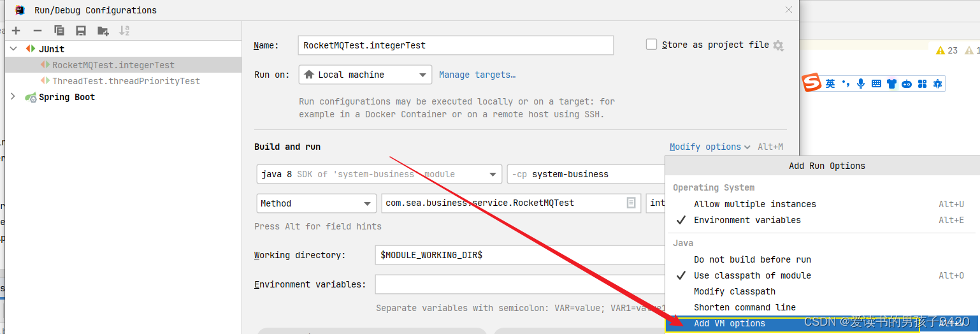Click the last hexagon icon on the Sogou toolbar

coord(937,83)
